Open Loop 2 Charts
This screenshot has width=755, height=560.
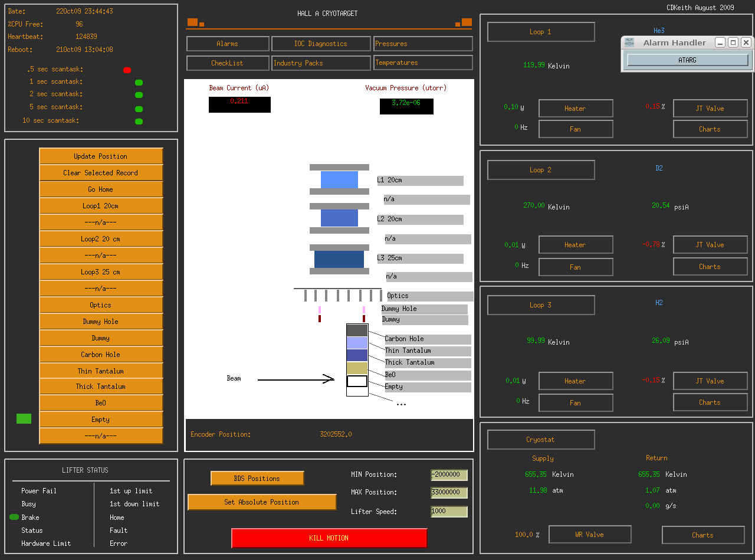point(710,267)
